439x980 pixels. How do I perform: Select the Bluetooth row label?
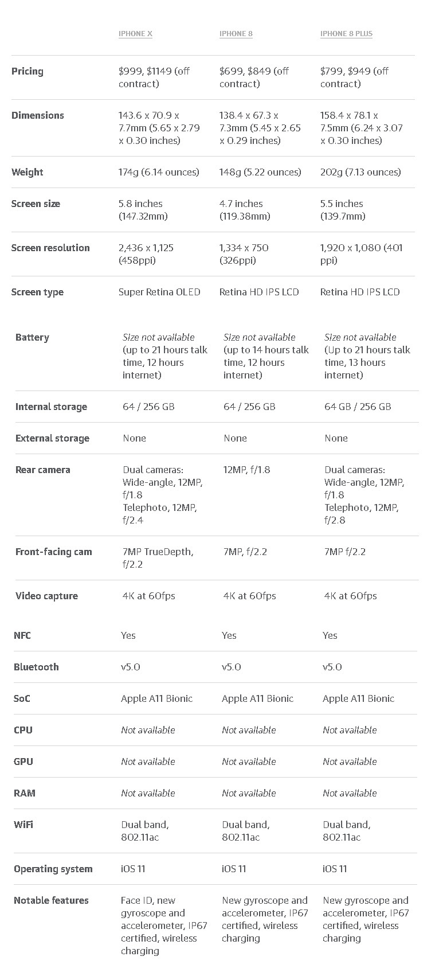(x=36, y=667)
